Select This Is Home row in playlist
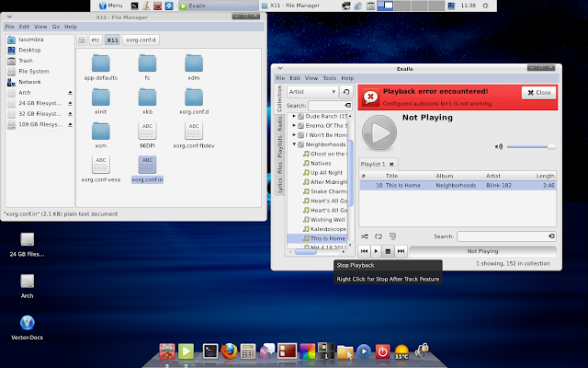This screenshot has width=588, height=368. (458, 186)
